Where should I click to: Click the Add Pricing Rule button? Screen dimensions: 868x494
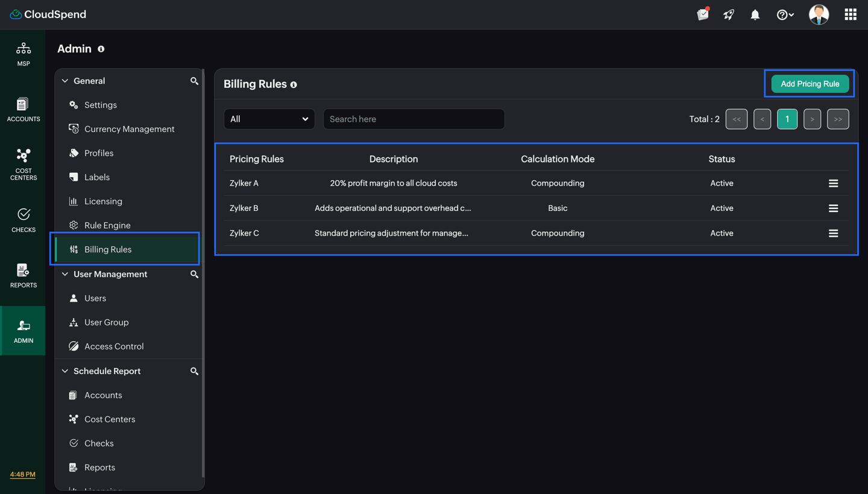810,84
